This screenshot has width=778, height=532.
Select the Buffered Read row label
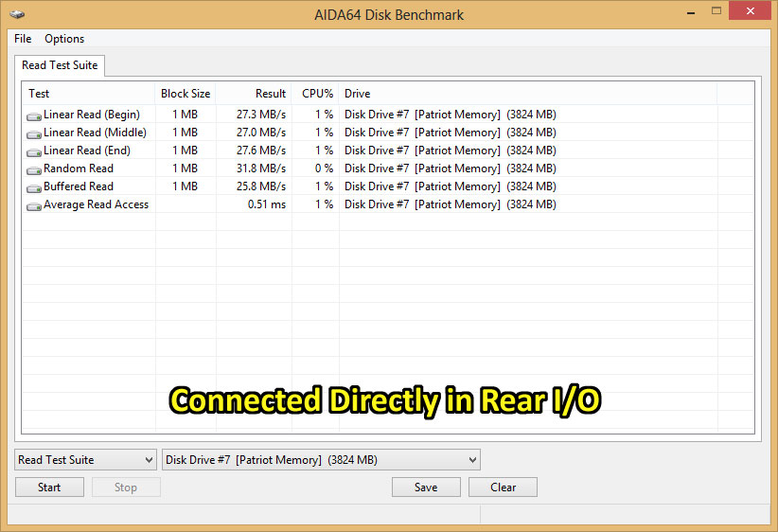click(79, 186)
